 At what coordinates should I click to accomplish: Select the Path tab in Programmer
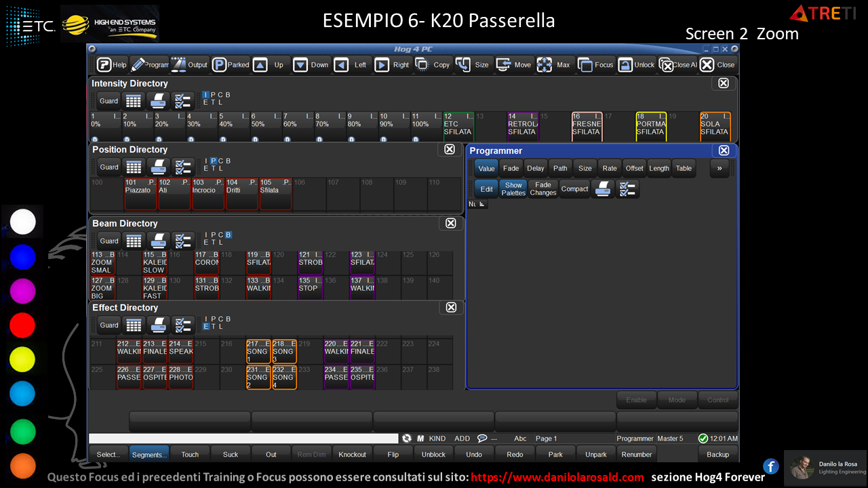(560, 168)
